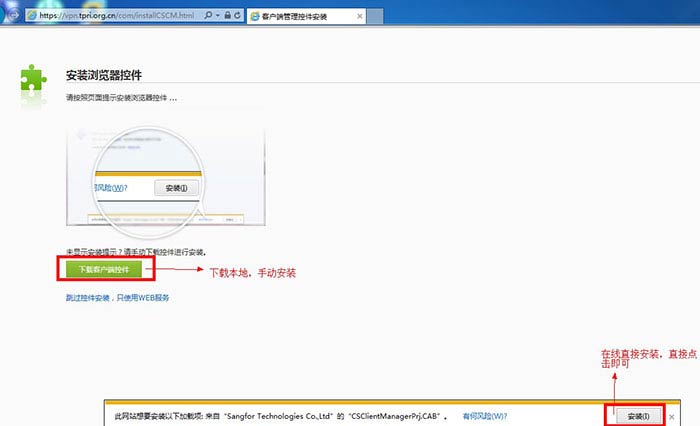Click the magnifier search icon in address bar
The image size is (700, 426).
point(206,17)
